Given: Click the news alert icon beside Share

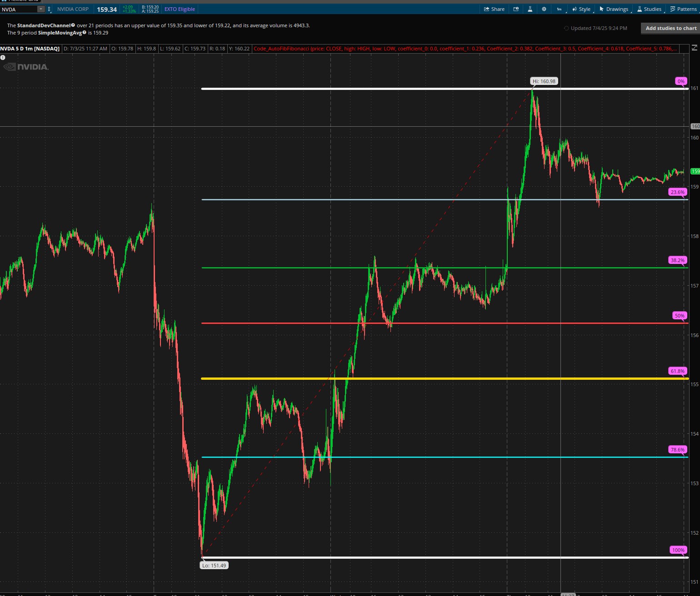Looking at the screenshot, I should (x=516, y=9).
